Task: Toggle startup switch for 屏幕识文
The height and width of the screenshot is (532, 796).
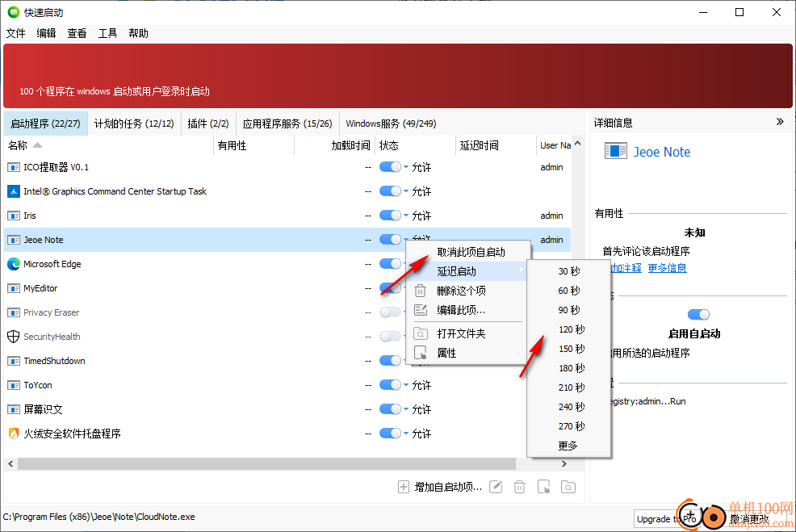Action: (x=390, y=409)
